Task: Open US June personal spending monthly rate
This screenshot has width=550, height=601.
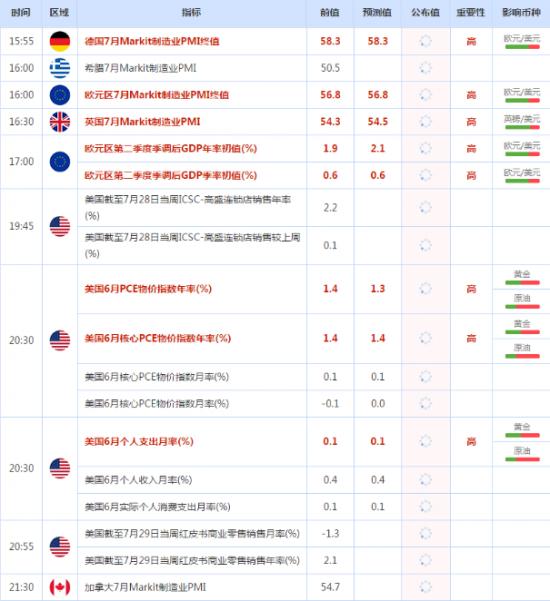Action: coord(139,441)
